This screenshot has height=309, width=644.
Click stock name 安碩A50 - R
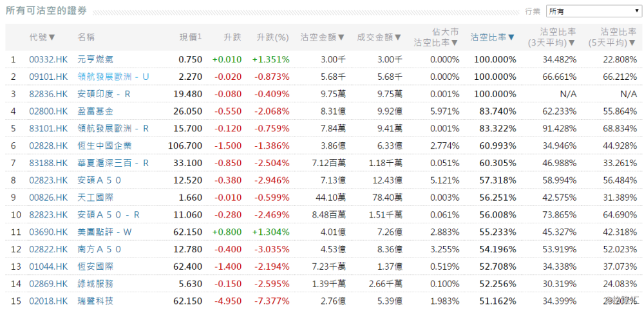109,214
